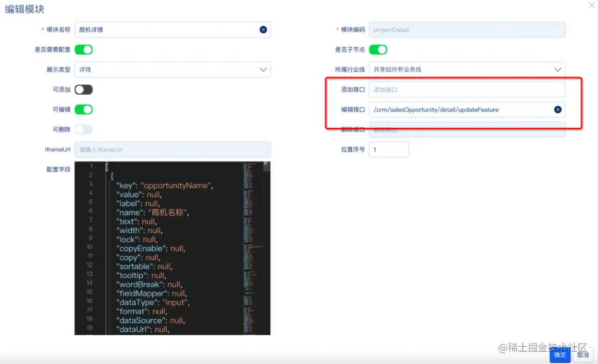598x364 pixels.
Task: Toggle the 是否需要配置 switch
Action: pos(84,50)
